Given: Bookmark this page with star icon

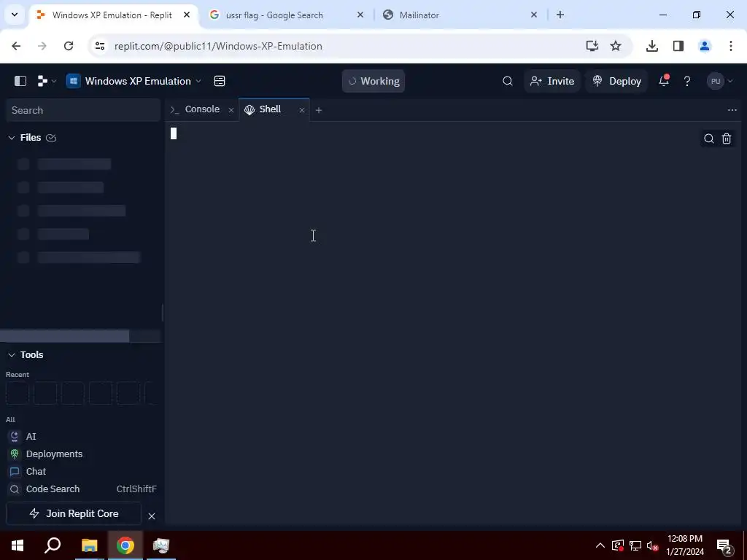Looking at the screenshot, I should tap(616, 46).
